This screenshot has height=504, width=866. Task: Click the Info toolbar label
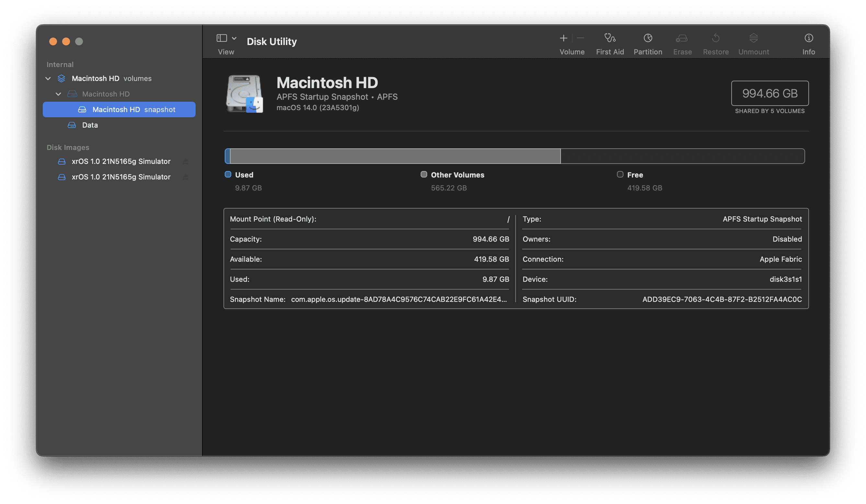[809, 52]
